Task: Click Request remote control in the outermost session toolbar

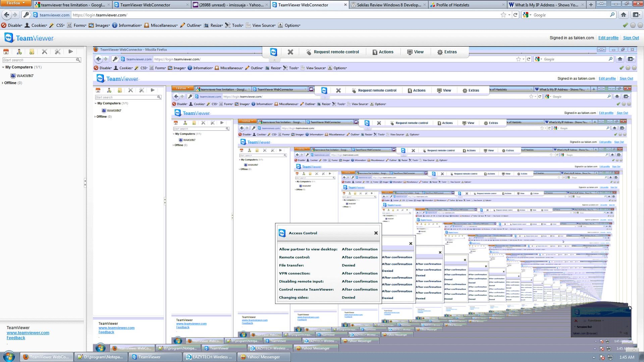Action: pyautogui.click(x=332, y=52)
